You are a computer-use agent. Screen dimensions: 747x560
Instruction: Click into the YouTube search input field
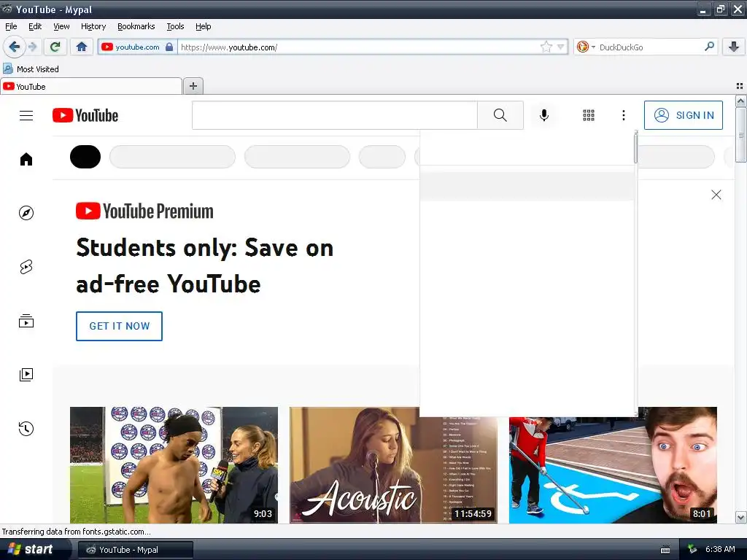[334, 115]
